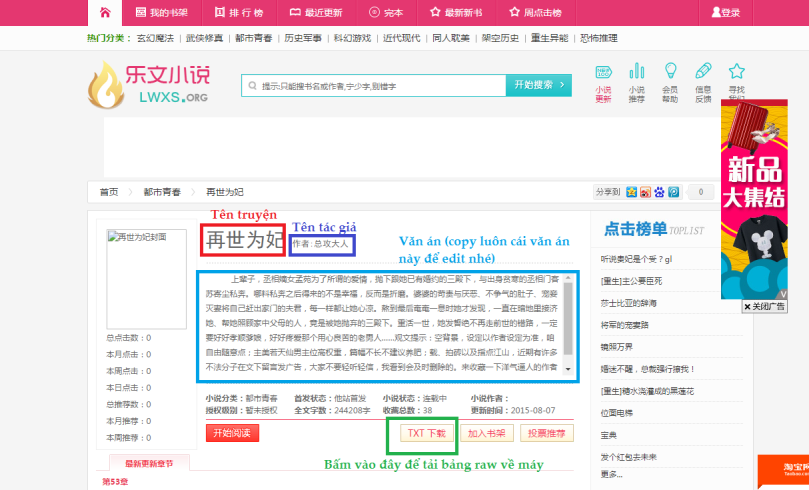Open 我的书架 in top navigation
809x490 pixels.
tap(161, 13)
